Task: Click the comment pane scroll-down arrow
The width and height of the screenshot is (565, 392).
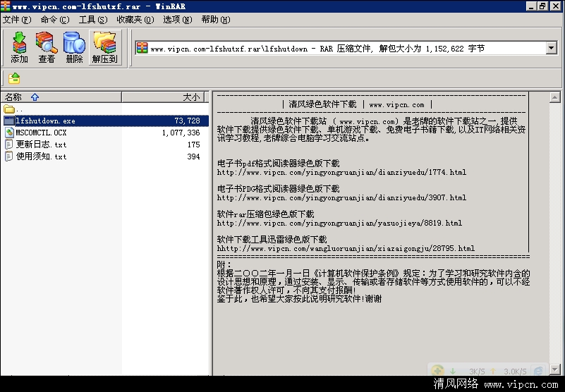Action: pyautogui.click(x=554, y=369)
